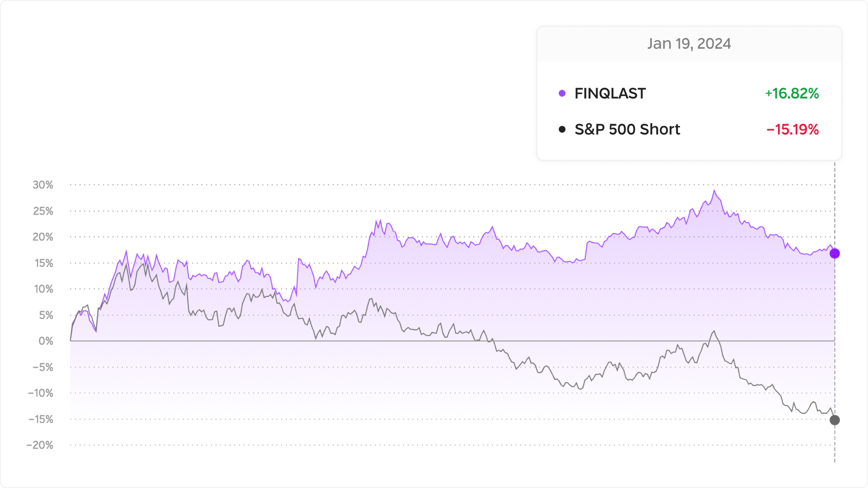868x488 pixels.
Task: Click the +16.82% FINQLAST return value
Action: [792, 93]
